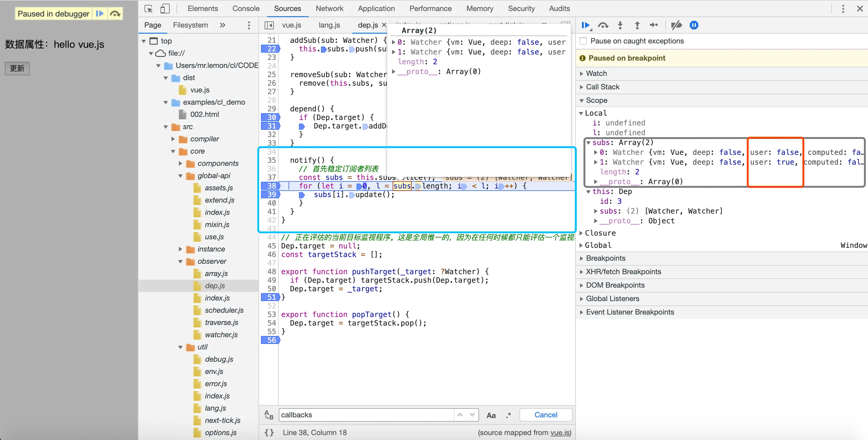The image size is (868, 440).
Task: Select the inspect element tool
Action: [x=149, y=9]
